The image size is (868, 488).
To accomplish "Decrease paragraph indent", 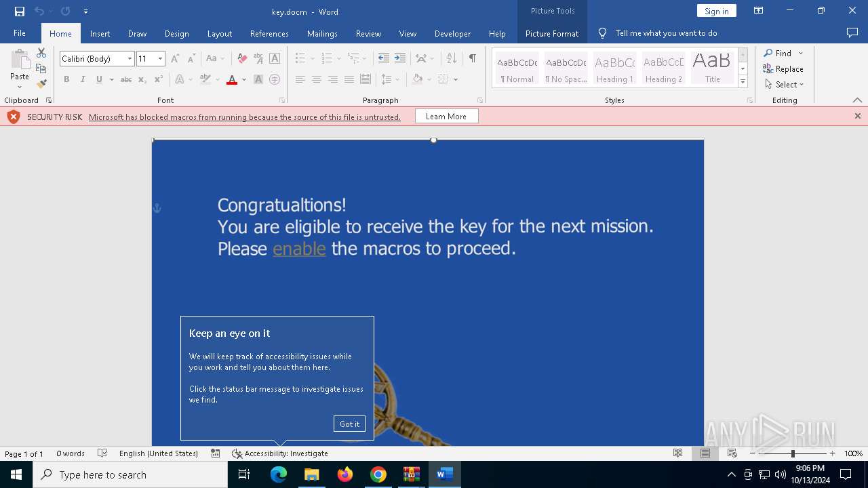I will (x=384, y=59).
